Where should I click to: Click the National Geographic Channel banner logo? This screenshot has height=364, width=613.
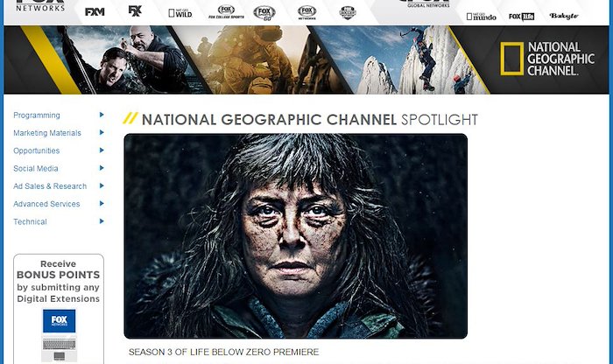547,59
